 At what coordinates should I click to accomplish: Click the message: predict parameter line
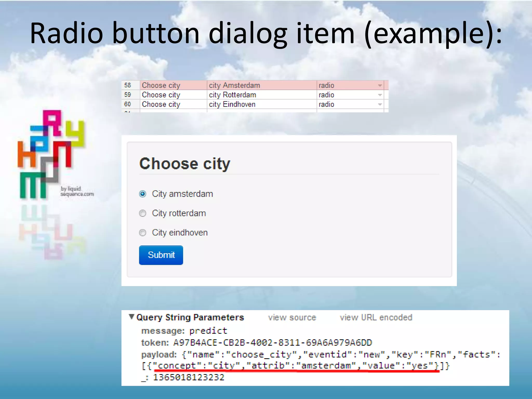[x=184, y=331]
